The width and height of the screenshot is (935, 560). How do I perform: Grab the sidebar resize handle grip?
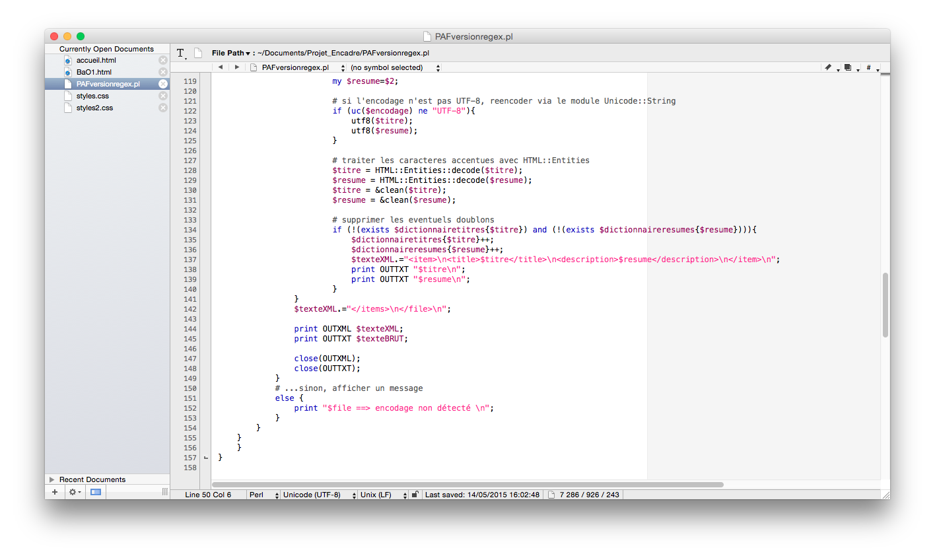[x=164, y=492]
